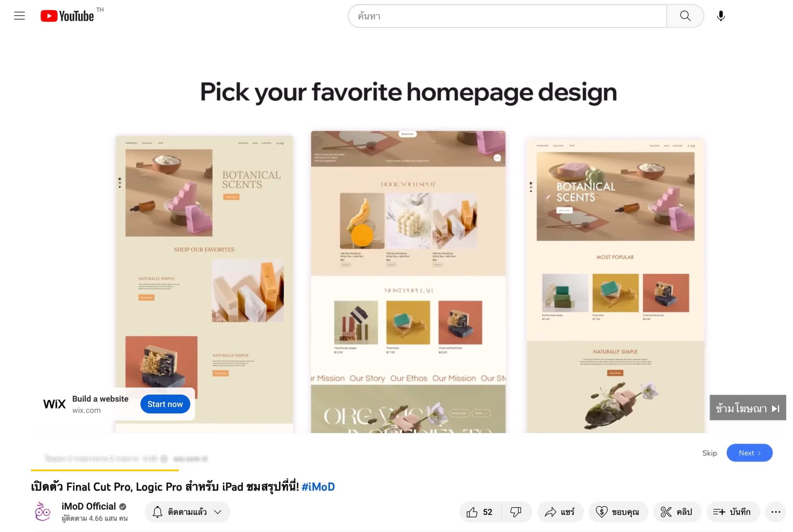Open more actions three-dot menu
793x532 pixels.
(x=775, y=512)
